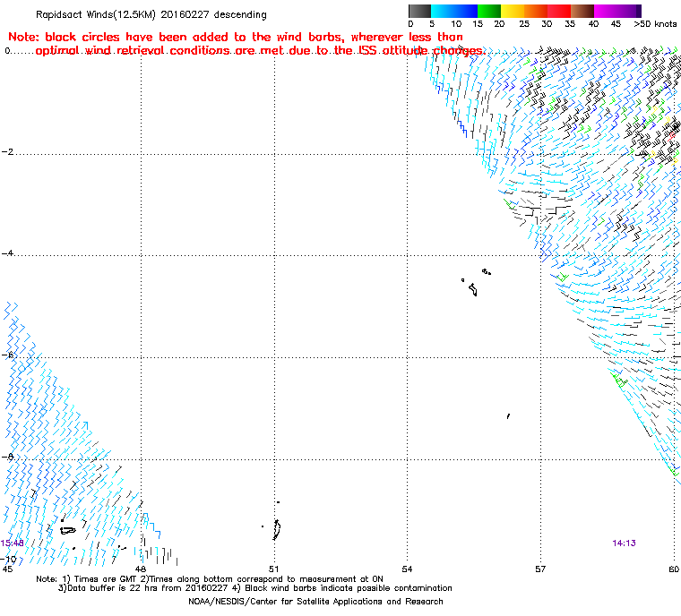Click the longitude label 54
This screenshot has height=616, width=681.
(407, 569)
